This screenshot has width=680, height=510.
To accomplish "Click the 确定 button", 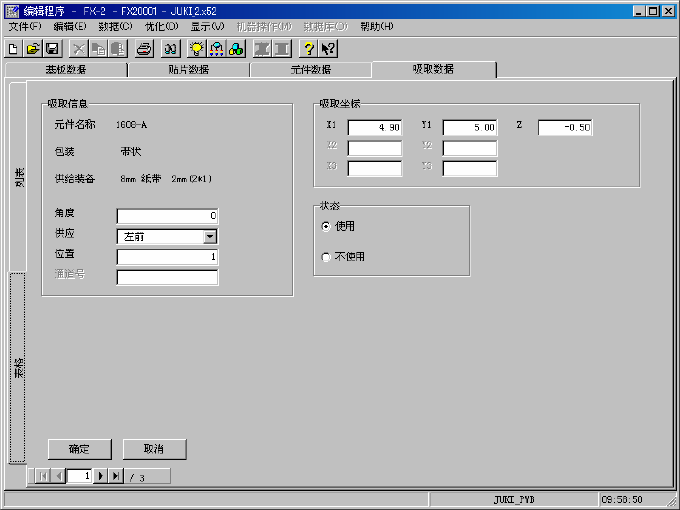I will point(79,449).
